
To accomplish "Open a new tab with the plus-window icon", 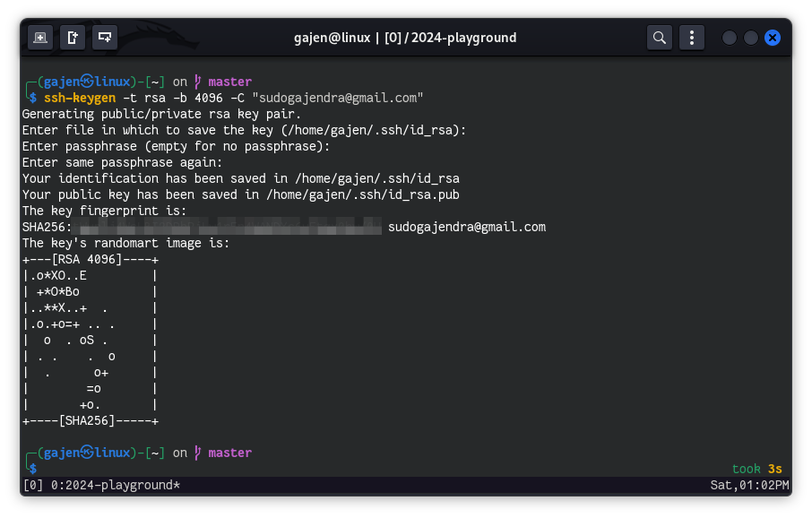I will (39, 38).
